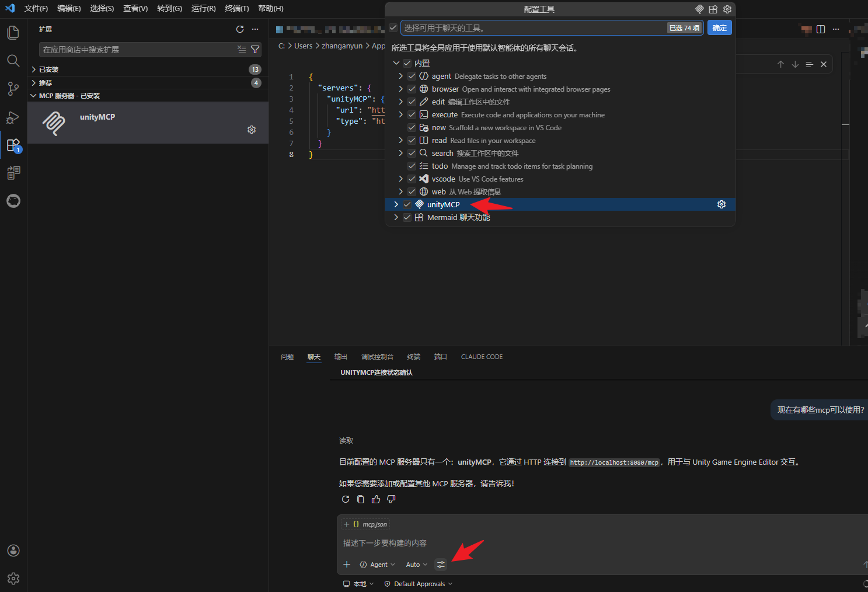Go to next match arrow
Image resolution: width=868 pixels, height=592 pixels.
pos(795,64)
